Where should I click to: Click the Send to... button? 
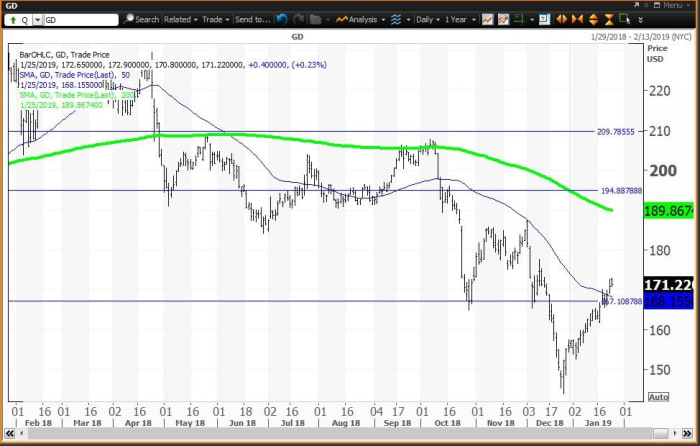[252, 20]
